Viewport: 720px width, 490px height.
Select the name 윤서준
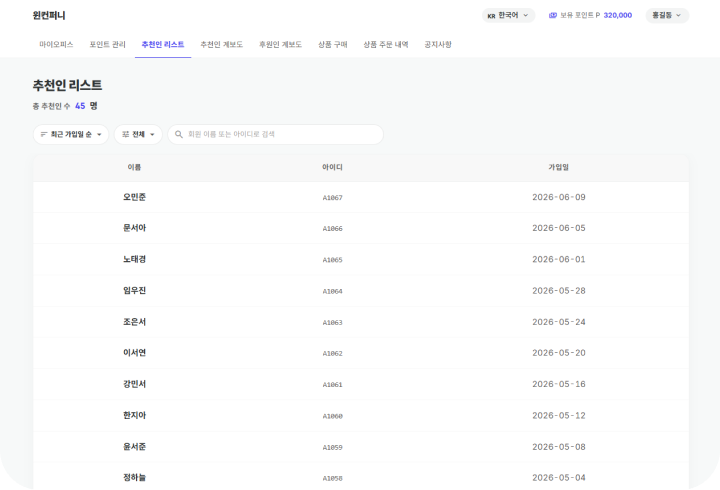(134, 446)
